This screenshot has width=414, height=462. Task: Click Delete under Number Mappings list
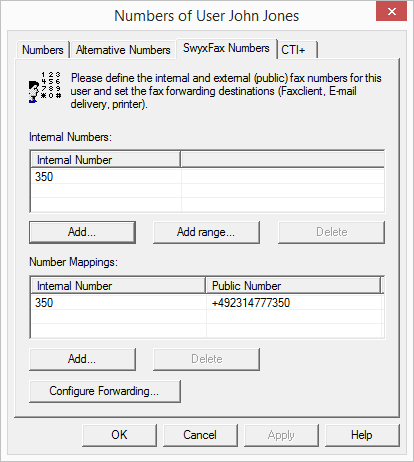coord(206,359)
